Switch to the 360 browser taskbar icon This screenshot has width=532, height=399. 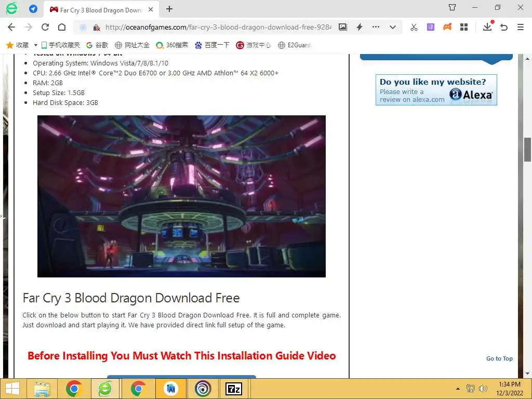105,389
